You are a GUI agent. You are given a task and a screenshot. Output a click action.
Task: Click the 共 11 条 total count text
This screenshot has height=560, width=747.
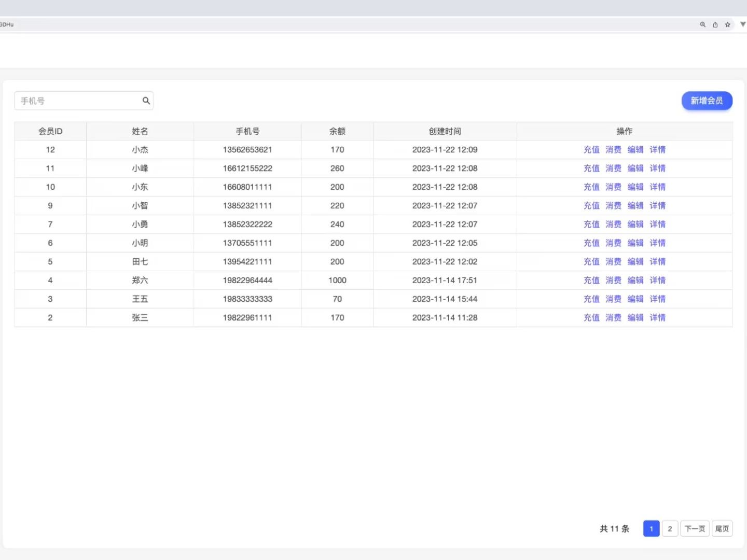pos(615,528)
